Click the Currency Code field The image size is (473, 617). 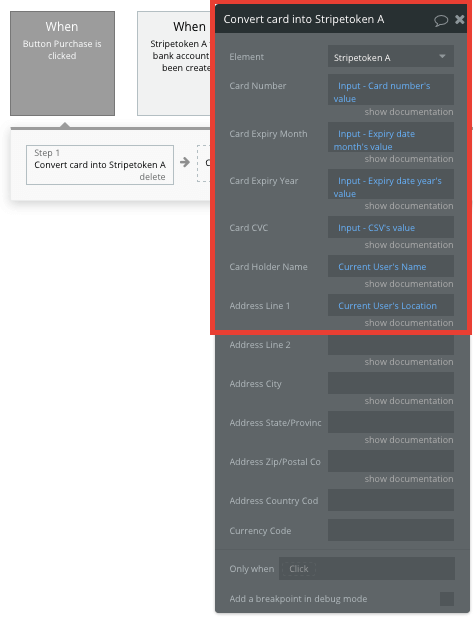click(391, 530)
